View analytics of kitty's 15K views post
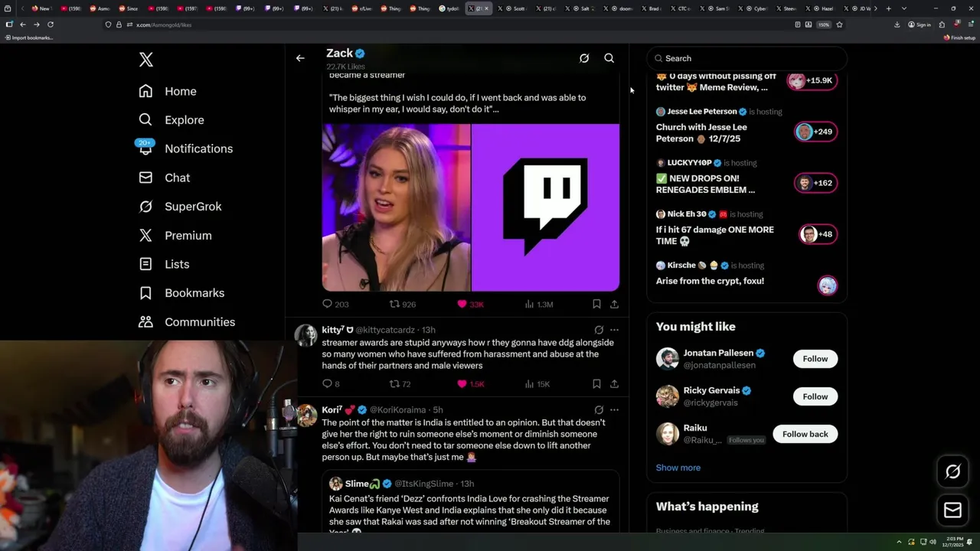Viewport: 980px width, 551px height. 537,383
